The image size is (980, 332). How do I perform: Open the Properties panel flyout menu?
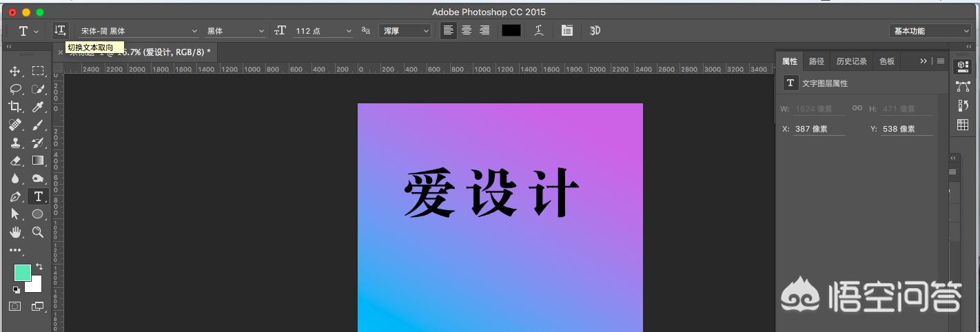(941, 61)
